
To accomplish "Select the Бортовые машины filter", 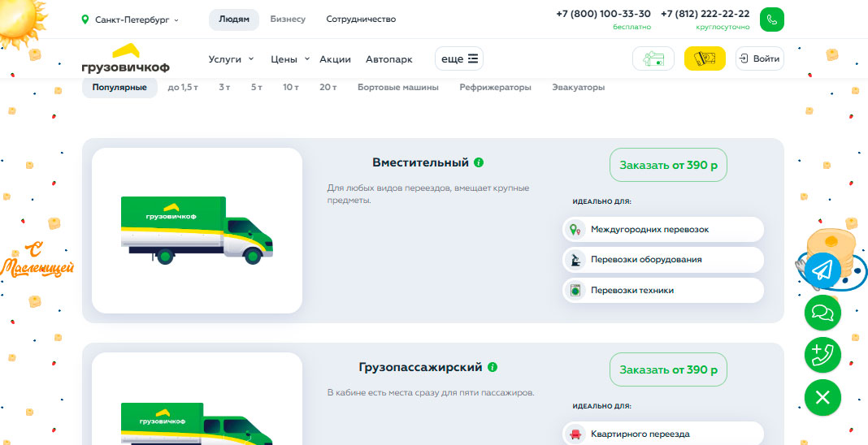I will (398, 88).
